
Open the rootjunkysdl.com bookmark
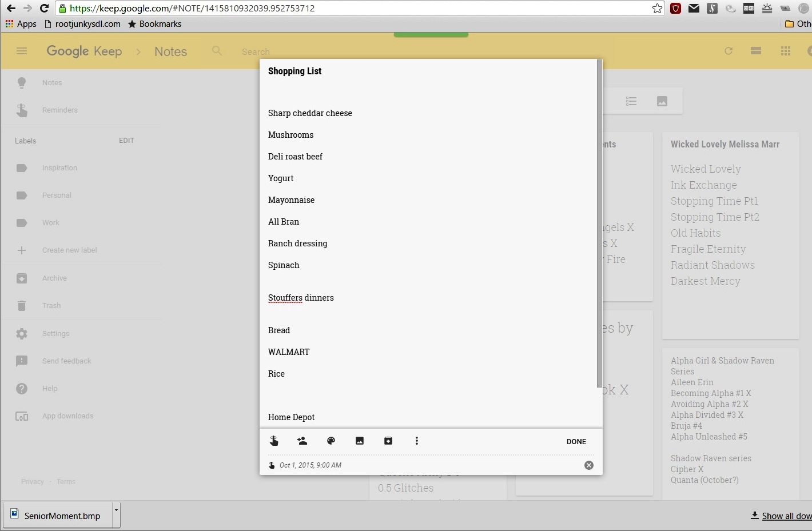82,24
